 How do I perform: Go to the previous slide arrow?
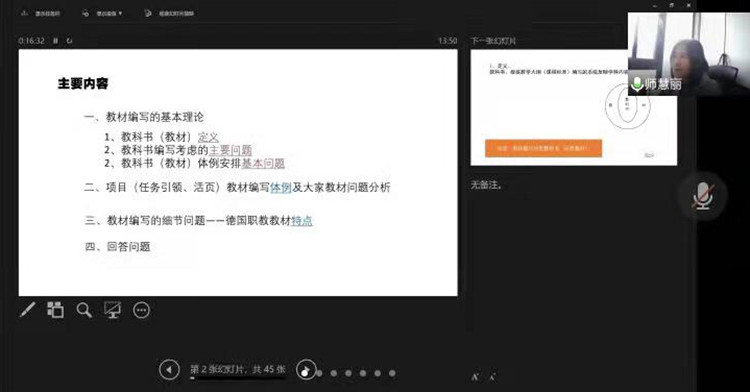(x=169, y=370)
